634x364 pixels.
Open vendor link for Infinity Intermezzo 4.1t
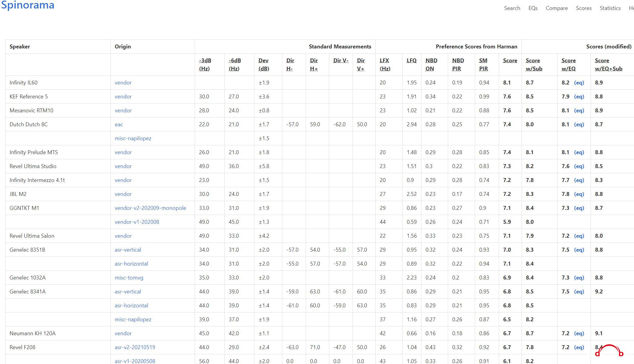pos(123,180)
